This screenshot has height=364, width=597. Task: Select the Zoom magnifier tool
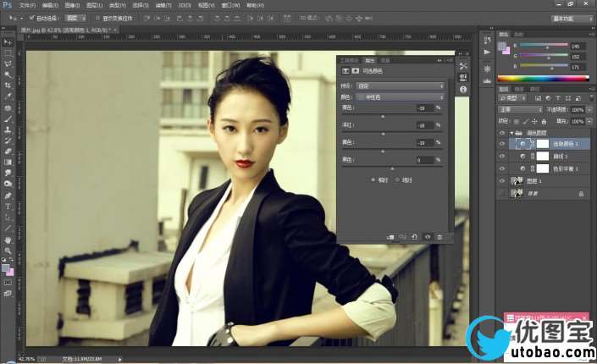coord(8,251)
